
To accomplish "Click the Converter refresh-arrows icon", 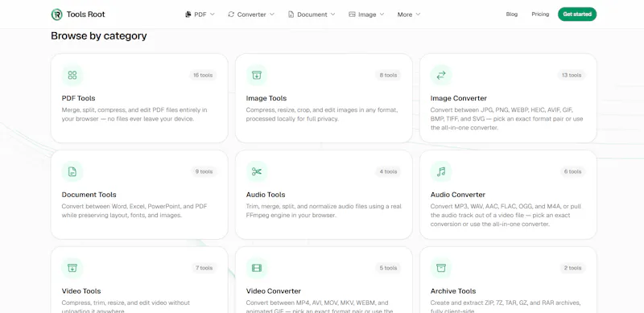I will pos(231,14).
